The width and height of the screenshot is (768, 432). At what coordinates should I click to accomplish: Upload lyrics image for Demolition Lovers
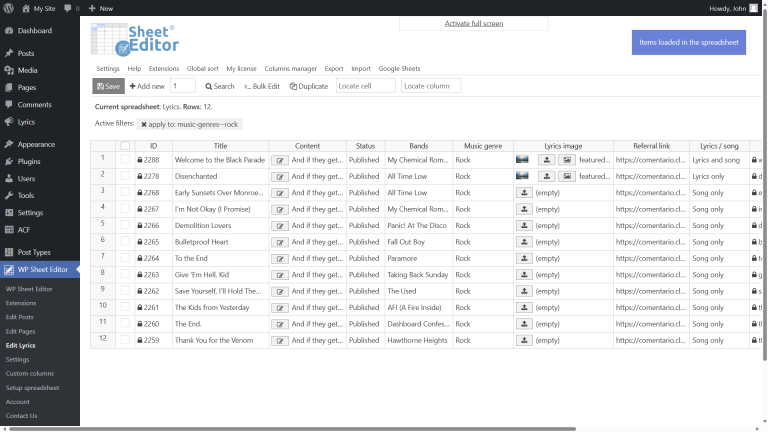click(x=524, y=225)
